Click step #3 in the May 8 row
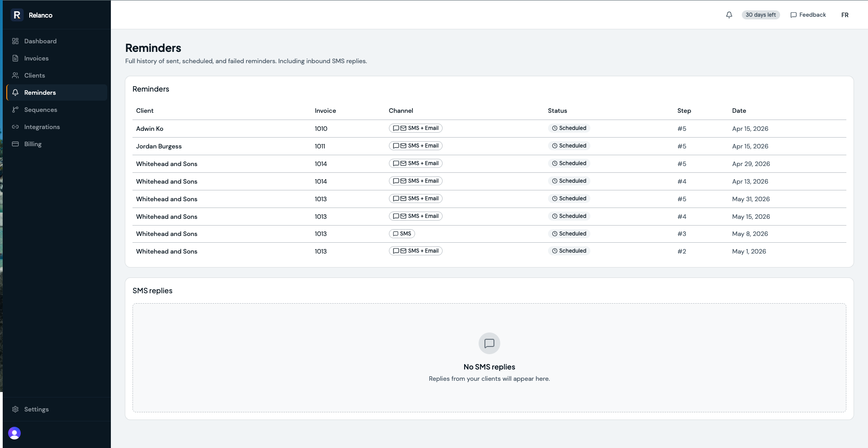 (682, 234)
